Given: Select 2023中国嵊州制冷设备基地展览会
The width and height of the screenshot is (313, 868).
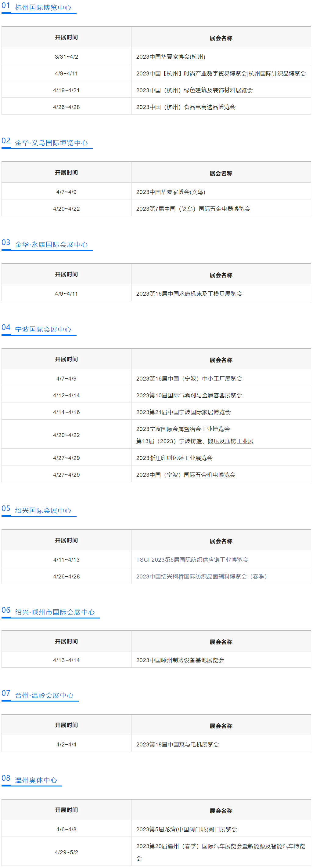Looking at the screenshot, I should click(180, 660).
